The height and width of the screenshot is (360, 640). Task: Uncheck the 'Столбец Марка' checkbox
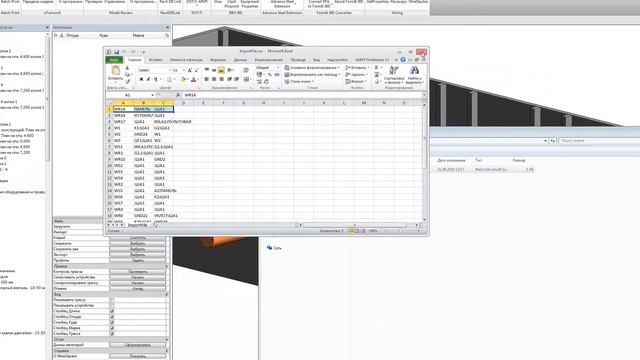[x=112, y=328]
